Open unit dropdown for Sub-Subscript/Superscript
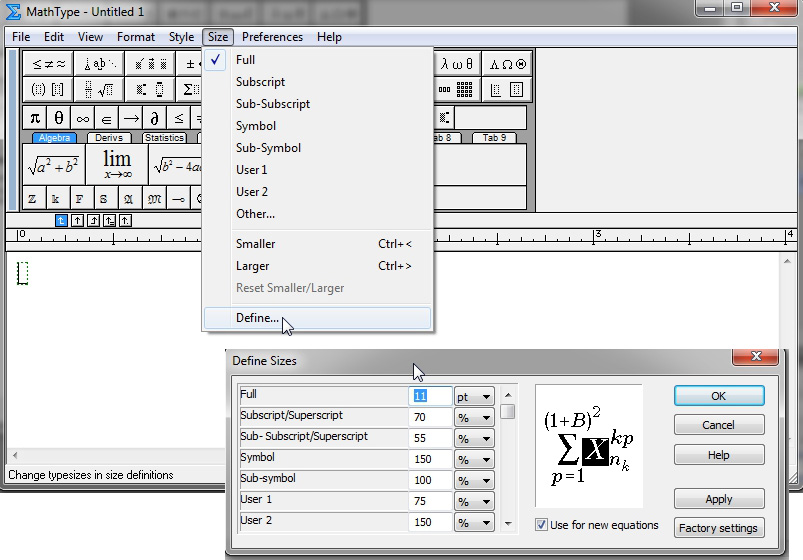This screenshot has width=803, height=560. pyautogui.click(x=474, y=439)
